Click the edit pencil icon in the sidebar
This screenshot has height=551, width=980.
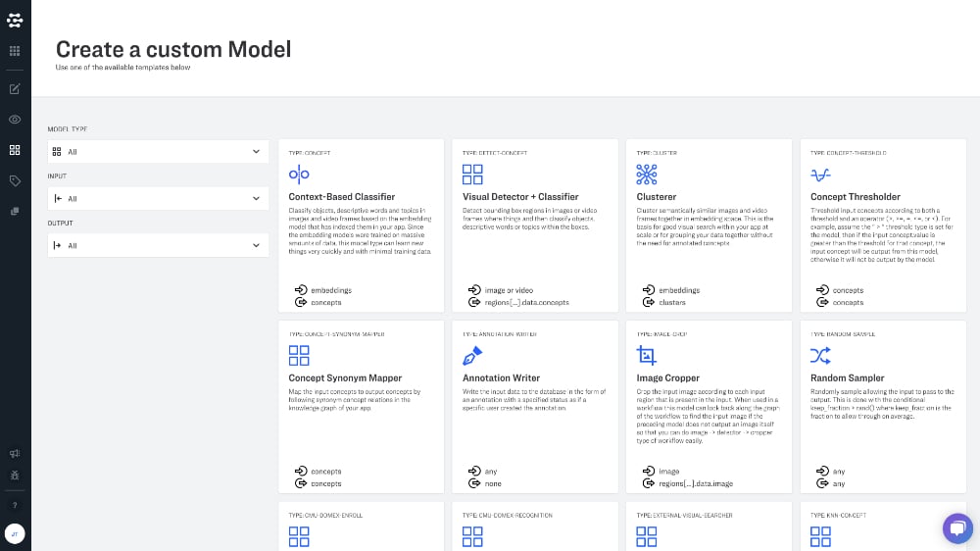tap(15, 89)
